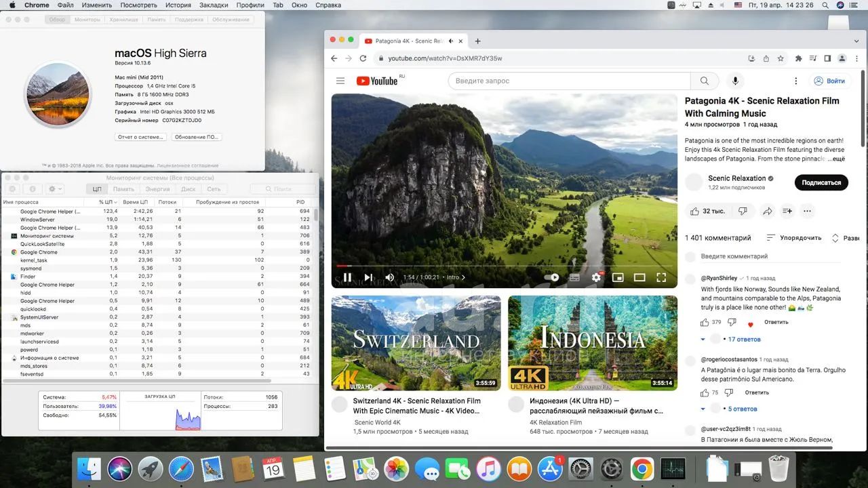Open App Store from the Dock
Screen dimensions: 868x488
coord(550,468)
